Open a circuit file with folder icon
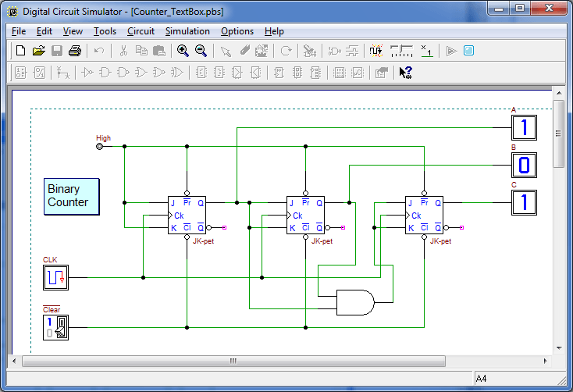This screenshot has width=573, height=392. pyautogui.click(x=38, y=51)
